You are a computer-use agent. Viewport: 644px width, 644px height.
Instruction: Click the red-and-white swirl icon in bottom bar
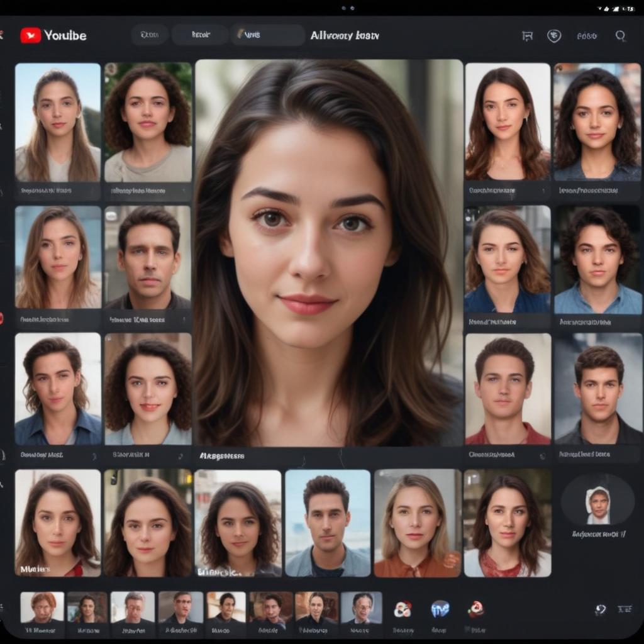(402, 609)
